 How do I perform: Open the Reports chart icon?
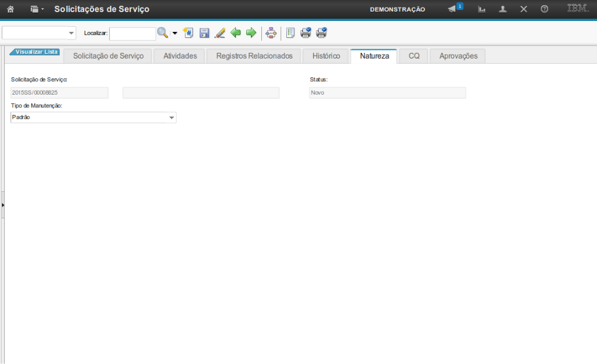(482, 9)
